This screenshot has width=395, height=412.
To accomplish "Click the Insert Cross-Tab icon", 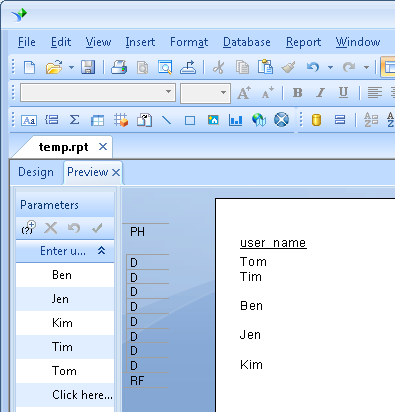I will [97, 120].
